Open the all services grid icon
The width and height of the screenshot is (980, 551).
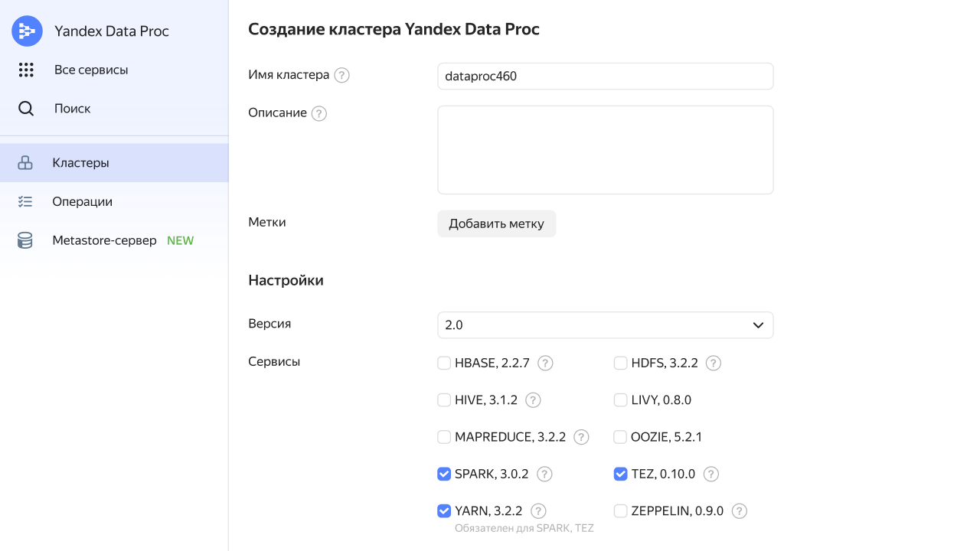click(x=26, y=70)
